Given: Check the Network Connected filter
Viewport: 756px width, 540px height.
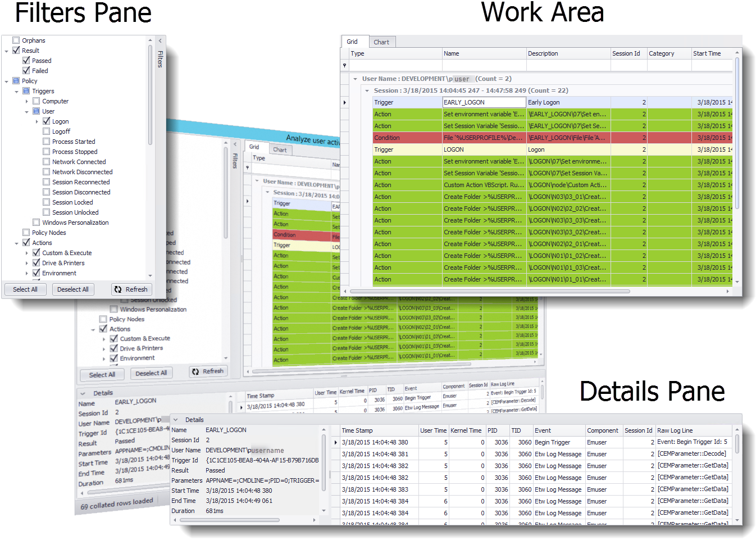Looking at the screenshot, I should pos(47,162).
